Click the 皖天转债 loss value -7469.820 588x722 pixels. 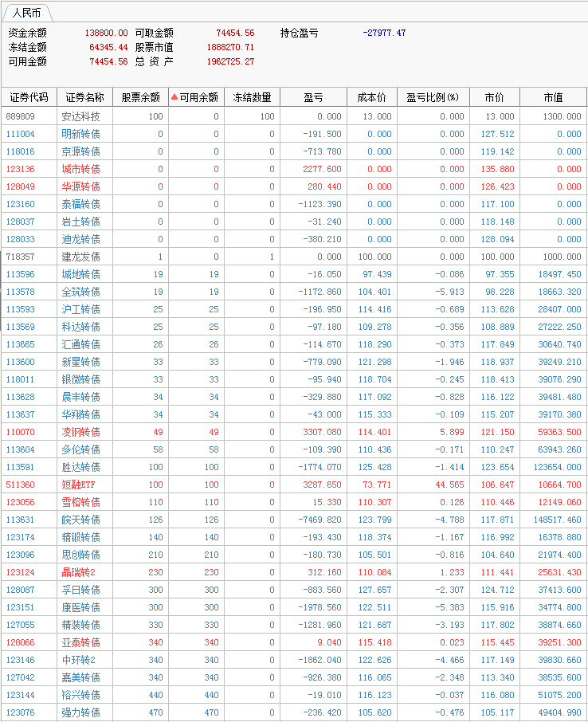tap(320, 520)
